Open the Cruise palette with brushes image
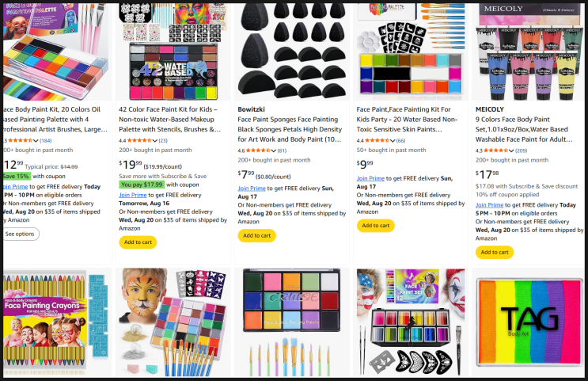This screenshot has width=588, height=381. click(x=292, y=322)
